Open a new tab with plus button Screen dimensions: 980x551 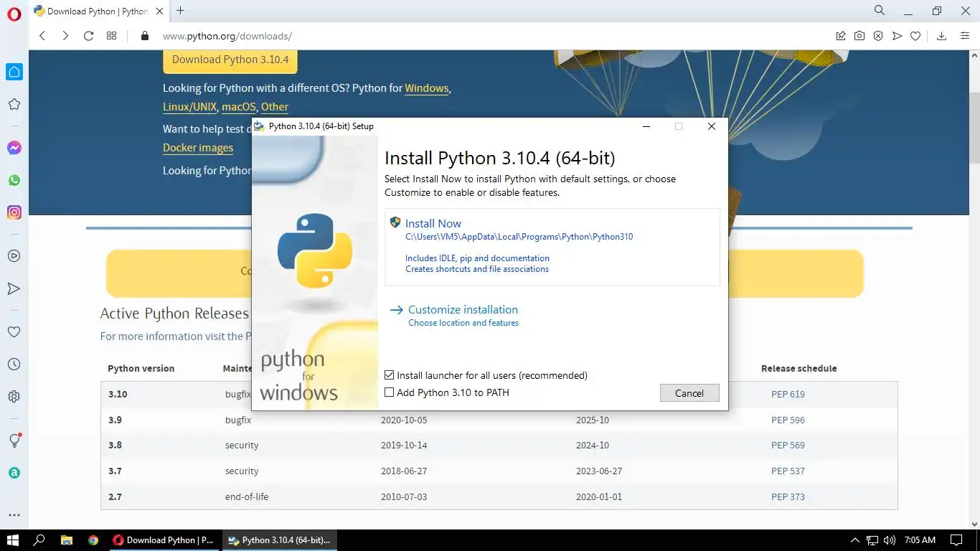point(181,11)
